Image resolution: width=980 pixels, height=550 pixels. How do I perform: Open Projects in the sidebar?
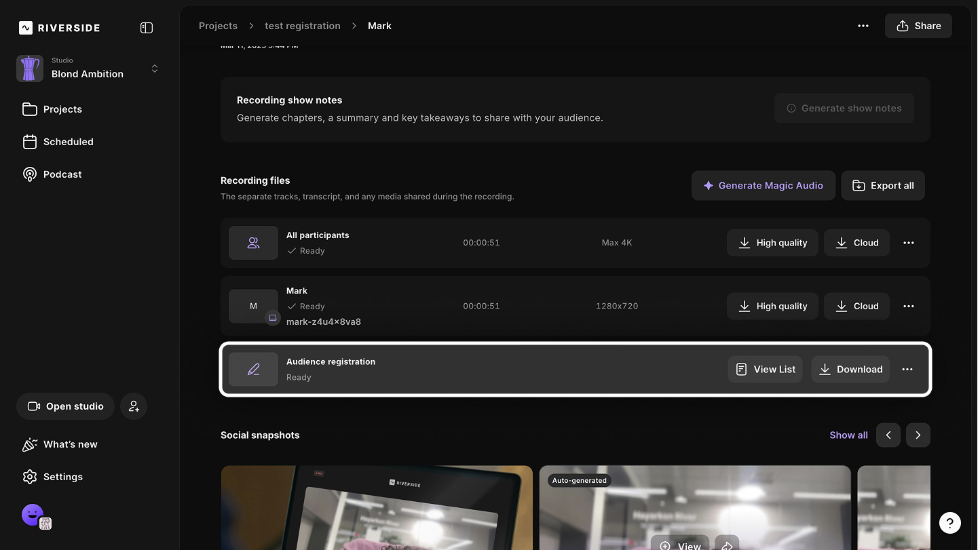[62, 109]
